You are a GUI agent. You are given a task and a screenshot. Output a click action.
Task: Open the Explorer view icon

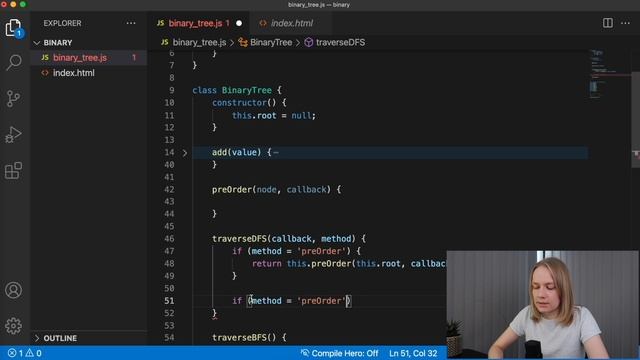[x=13, y=28]
